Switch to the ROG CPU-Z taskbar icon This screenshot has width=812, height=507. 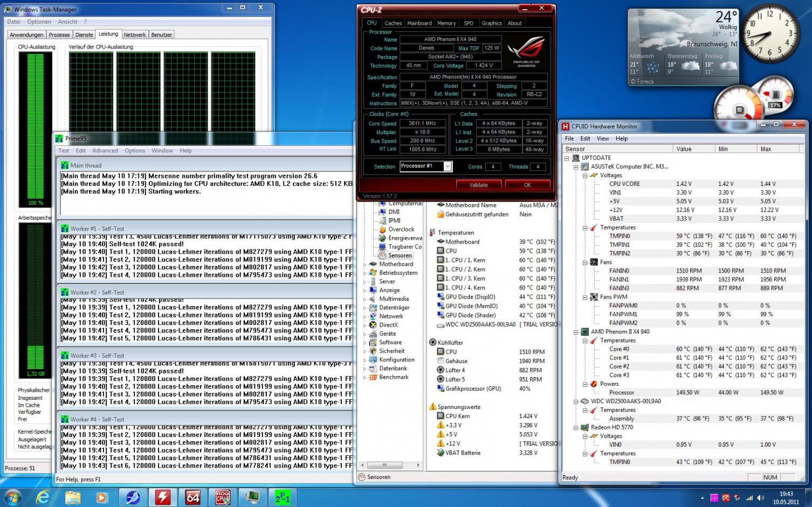[223, 497]
